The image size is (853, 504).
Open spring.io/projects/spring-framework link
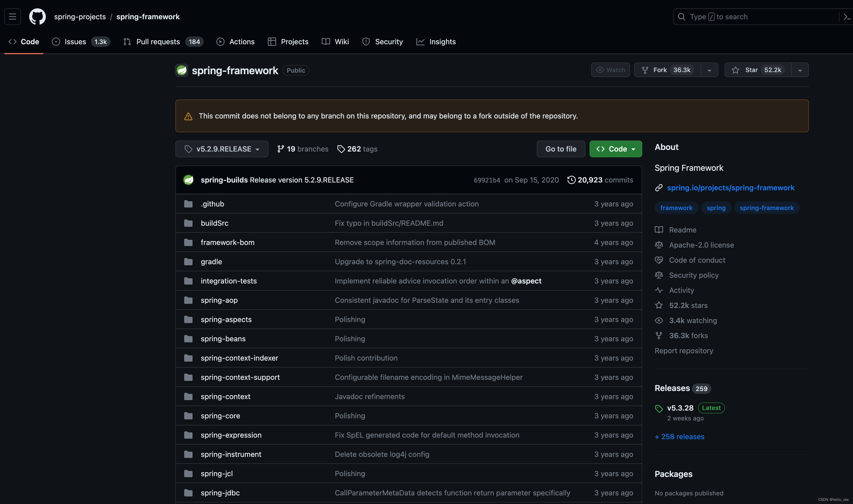[731, 188]
